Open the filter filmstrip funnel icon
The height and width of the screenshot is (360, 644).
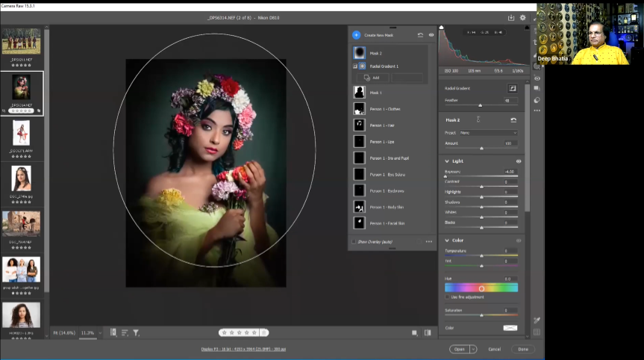pyautogui.click(x=137, y=332)
